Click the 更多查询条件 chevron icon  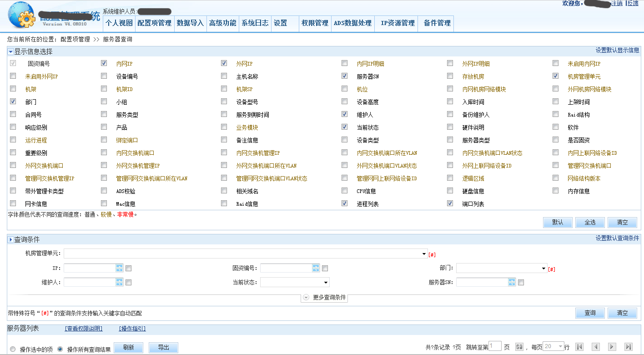[x=306, y=297]
